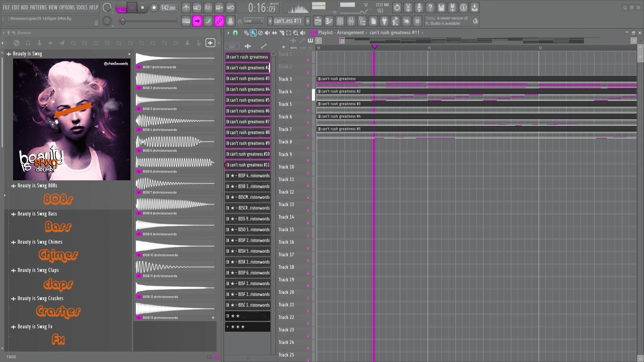Image resolution: width=644 pixels, height=362 pixels.
Task: Open the undo history icon
Action: [397, 7]
